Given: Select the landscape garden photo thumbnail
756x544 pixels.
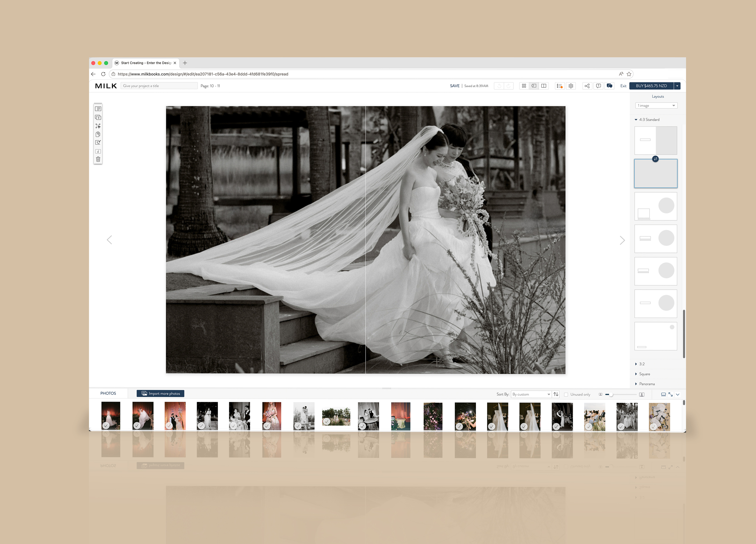Looking at the screenshot, I should [x=336, y=416].
